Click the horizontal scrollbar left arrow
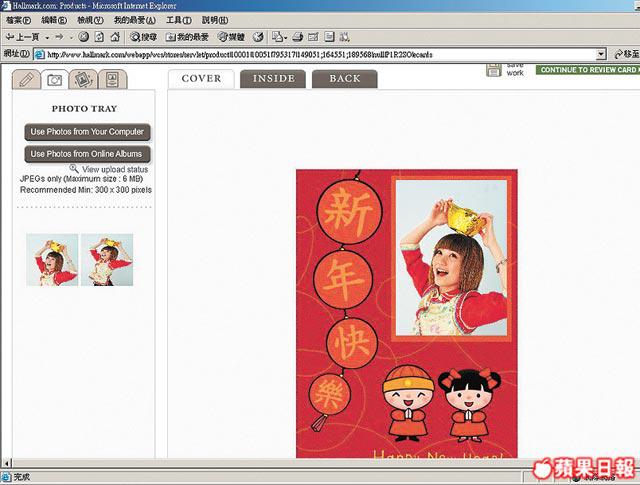Screen dimensions: 640x485 pos(6,463)
